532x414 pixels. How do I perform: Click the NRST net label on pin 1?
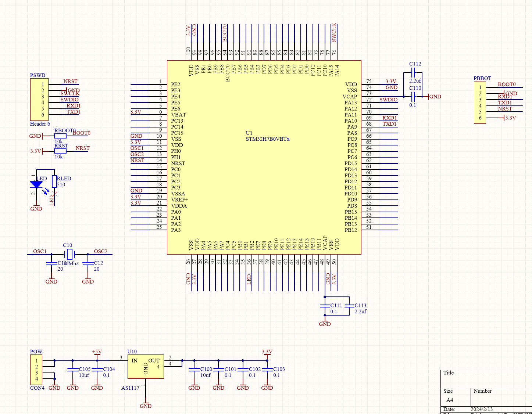coord(70,81)
